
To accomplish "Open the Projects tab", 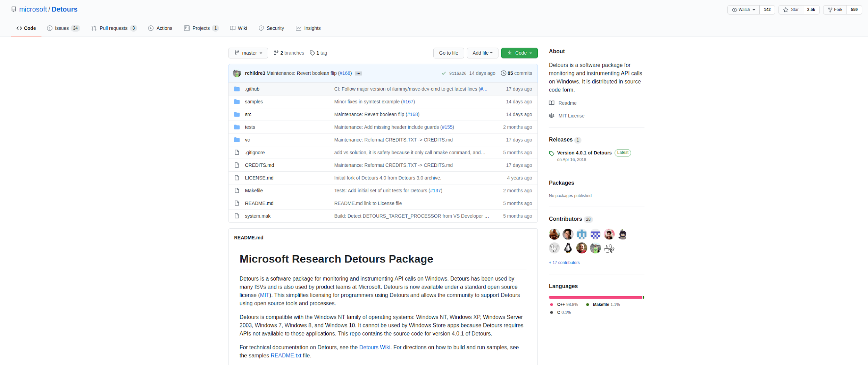I will tap(201, 28).
